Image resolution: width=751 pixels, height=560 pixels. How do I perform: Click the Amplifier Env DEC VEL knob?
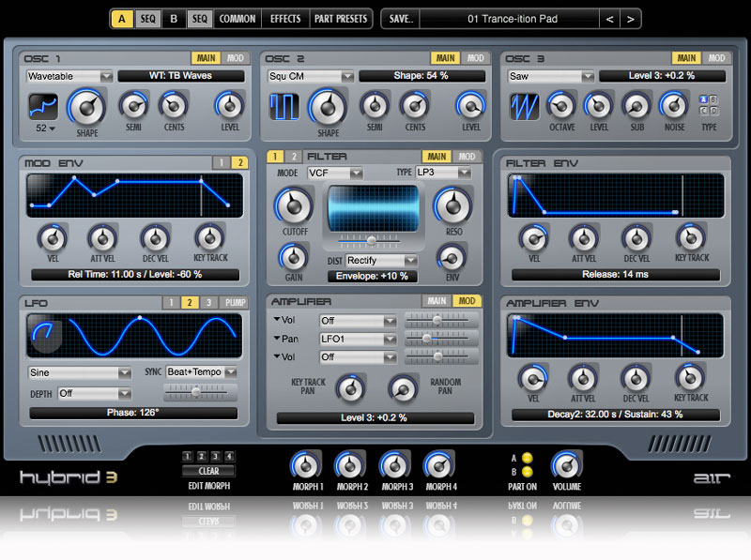[636, 378]
